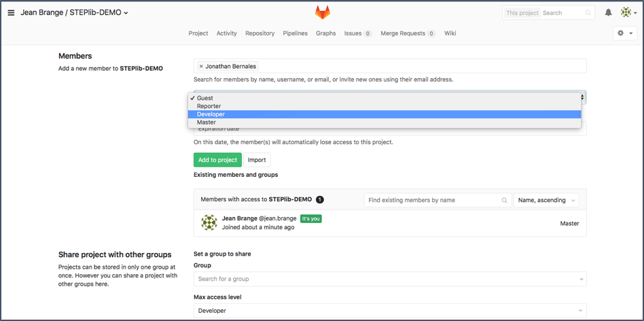Click the Add to project button

click(x=217, y=160)
